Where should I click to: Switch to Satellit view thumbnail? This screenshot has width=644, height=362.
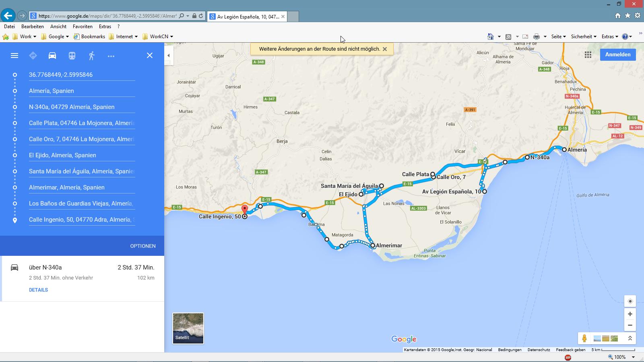[188, 328]
